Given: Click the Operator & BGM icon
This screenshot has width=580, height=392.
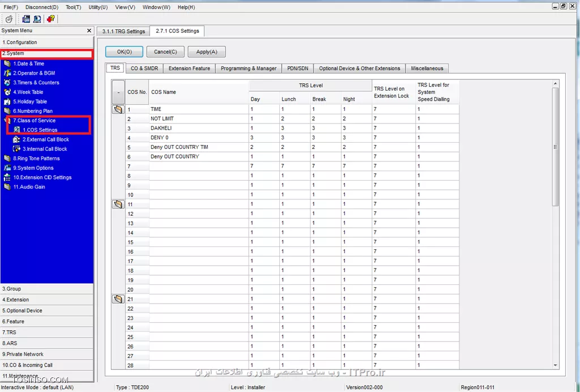Looking at the screenshot, I should tap(7, 73).
